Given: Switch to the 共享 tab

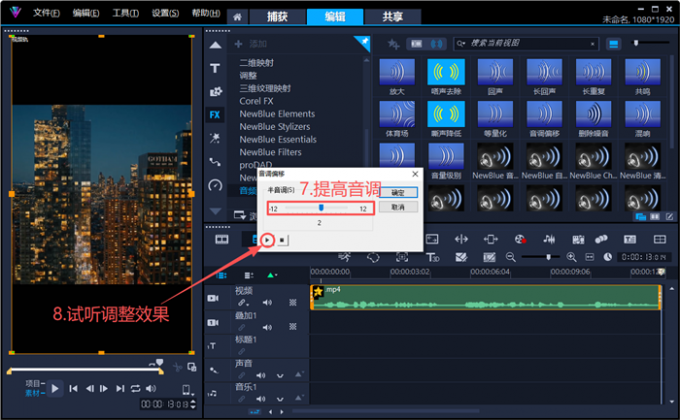Looking at the screenshot, I should (392, 16).
